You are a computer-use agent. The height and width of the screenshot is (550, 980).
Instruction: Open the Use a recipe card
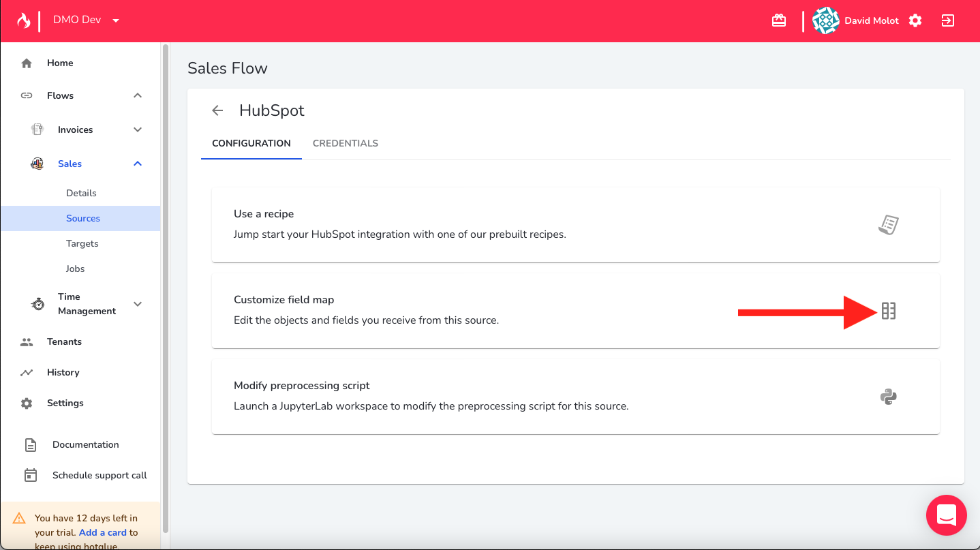pos(576,225)
